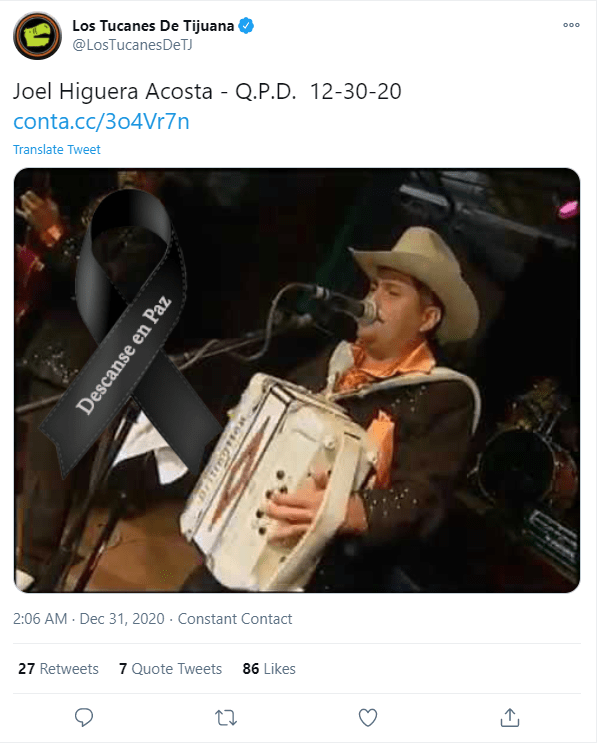Click the Los Tucanes profile avatar

pos(37,36)
